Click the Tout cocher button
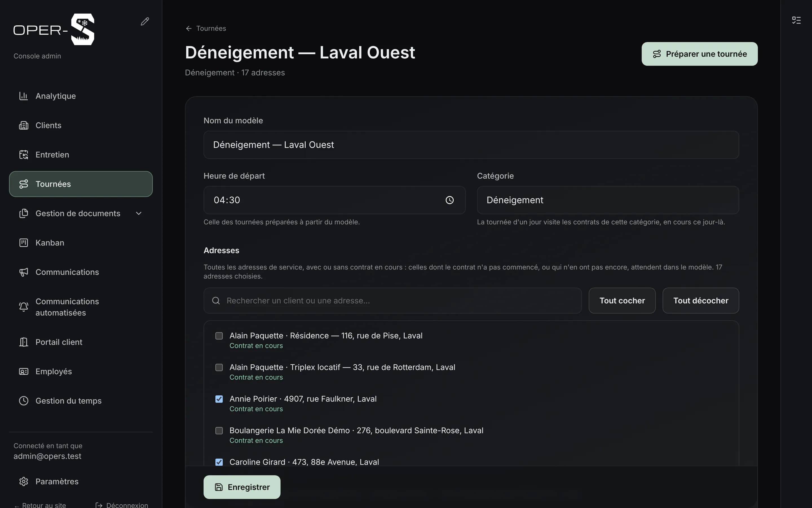This screenshot has height=508, width=812. click(x=622, y=301)
